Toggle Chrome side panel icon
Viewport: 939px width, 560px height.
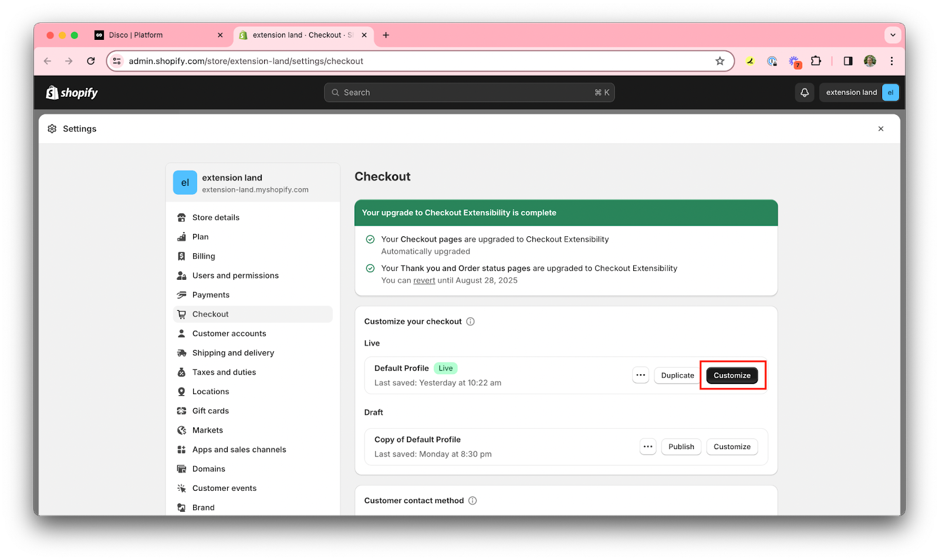pyautogui.click(x=848, y=61)
